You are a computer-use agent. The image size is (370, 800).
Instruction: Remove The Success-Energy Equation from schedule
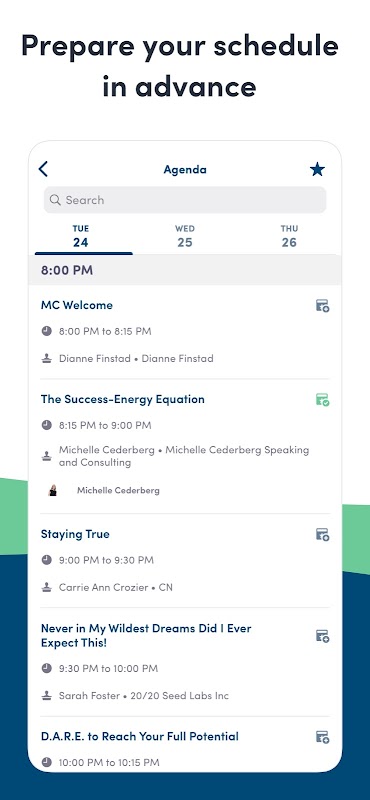[322, 399]
